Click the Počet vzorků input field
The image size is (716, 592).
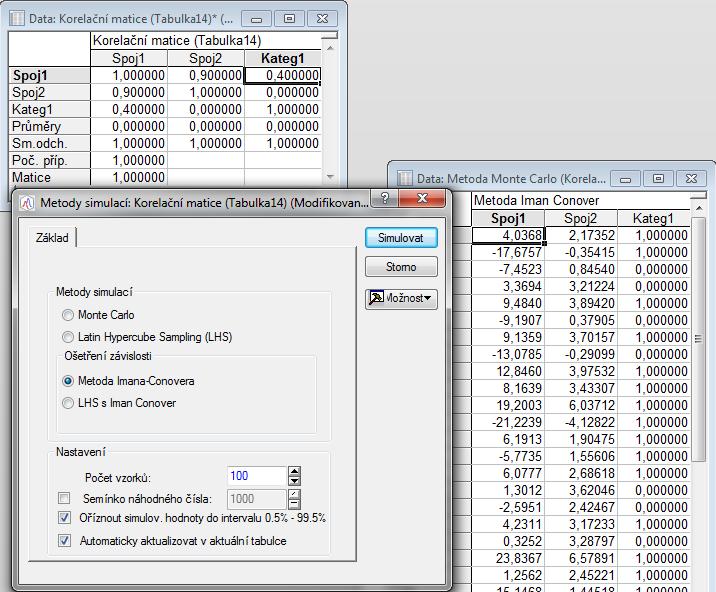click(257, 476)
